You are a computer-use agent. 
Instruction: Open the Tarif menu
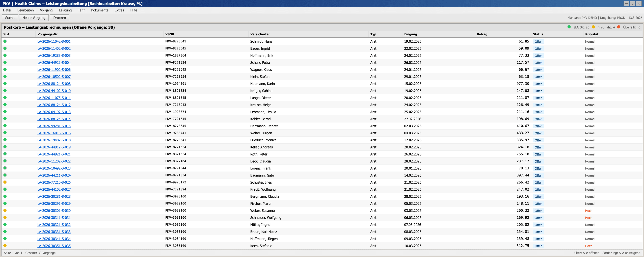click(x=81, y=10)
